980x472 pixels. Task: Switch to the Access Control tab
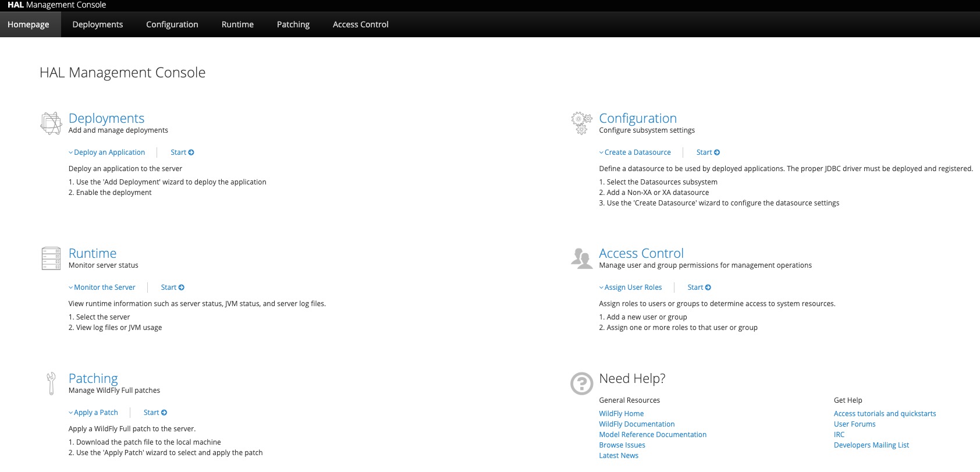click(361, 24)
